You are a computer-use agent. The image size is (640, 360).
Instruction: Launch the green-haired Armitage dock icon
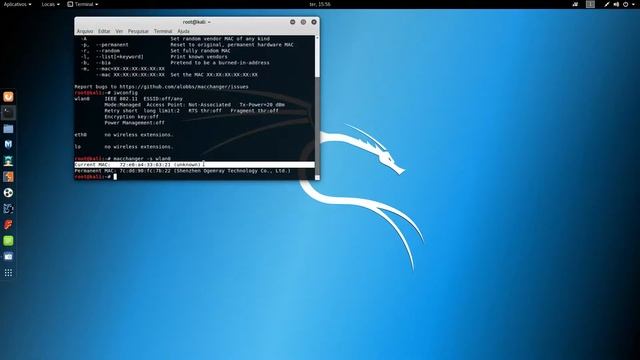[x=8, y=161]
